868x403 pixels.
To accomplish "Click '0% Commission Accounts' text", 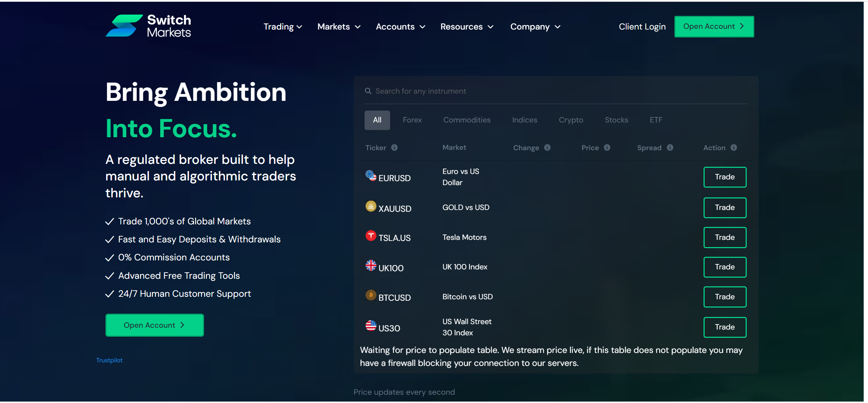I will [x=174, y=258].
